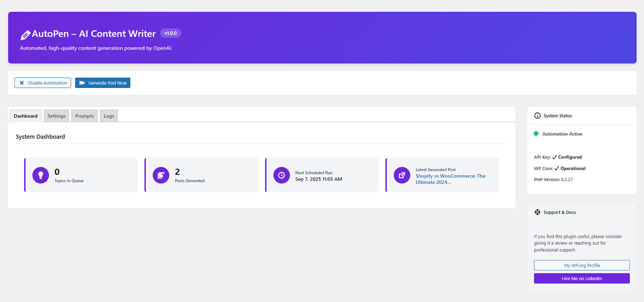
Task: Click the '2' Posts Generated count
Action: click(178, 172)
